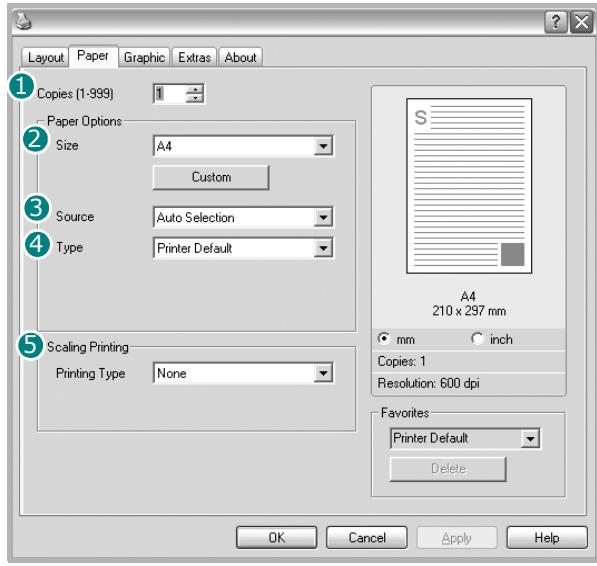Open the About tab
The width and height of the screenshot is (597, 566).
(x=240, y=57)
